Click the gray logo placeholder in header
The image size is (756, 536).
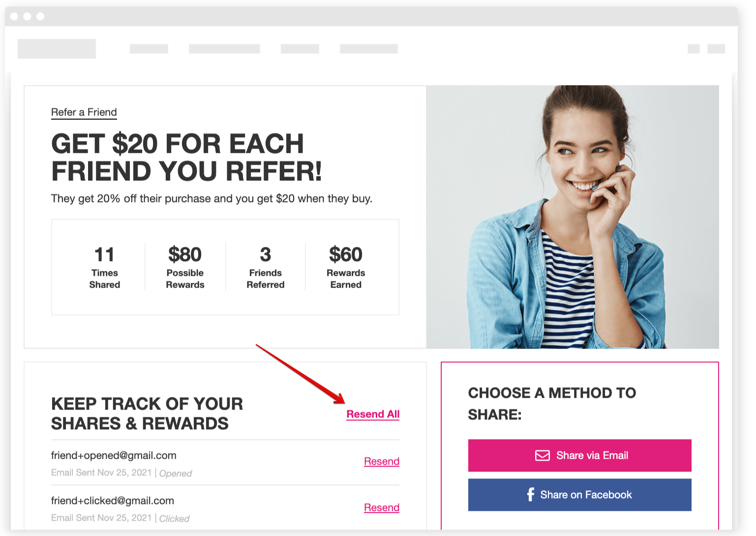coord(57,49)
